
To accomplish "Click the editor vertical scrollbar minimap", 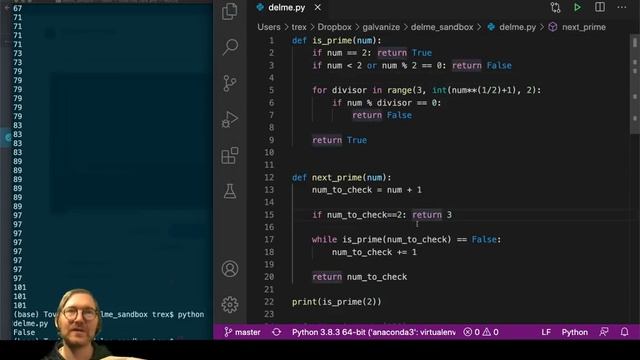I will pos(635,84).
